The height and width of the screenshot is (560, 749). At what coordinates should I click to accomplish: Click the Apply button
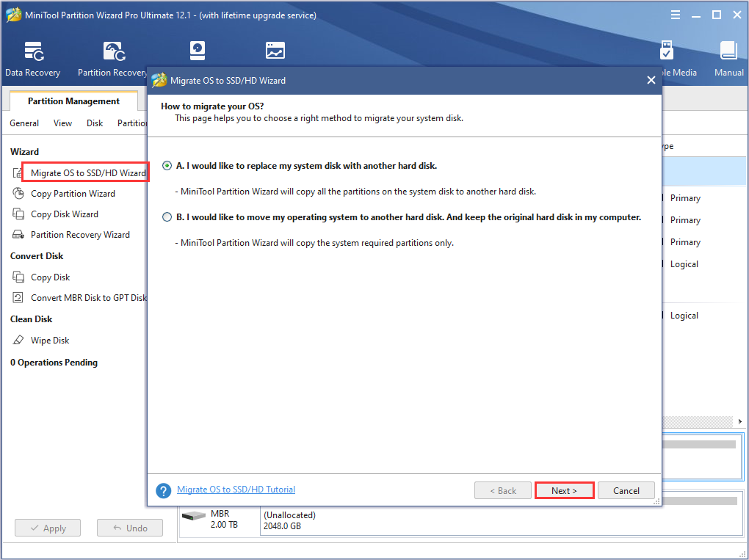point(48,528)
